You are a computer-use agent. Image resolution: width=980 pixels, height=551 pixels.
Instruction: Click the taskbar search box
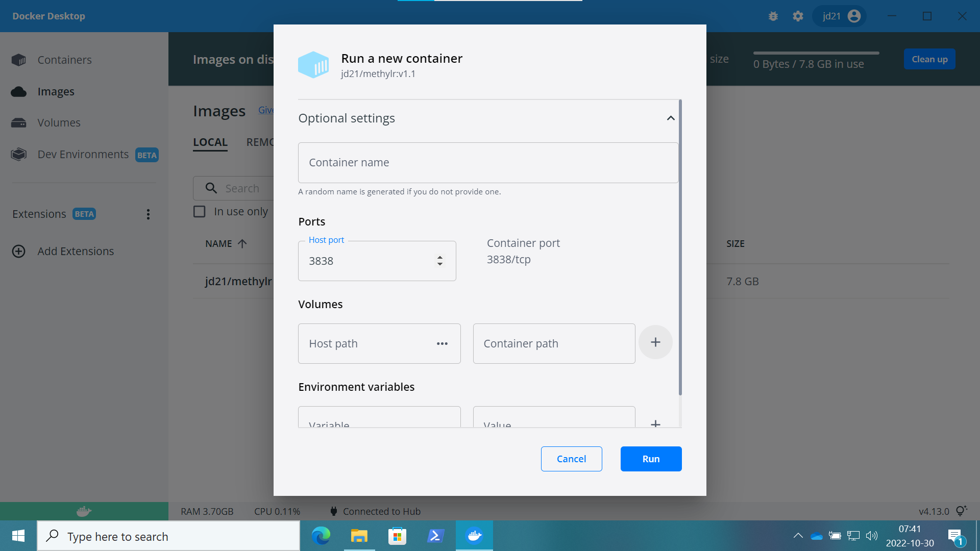168,536
